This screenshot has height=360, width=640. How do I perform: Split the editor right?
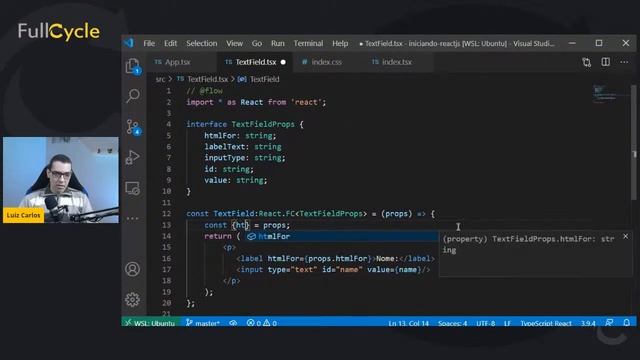pos(606,62)
